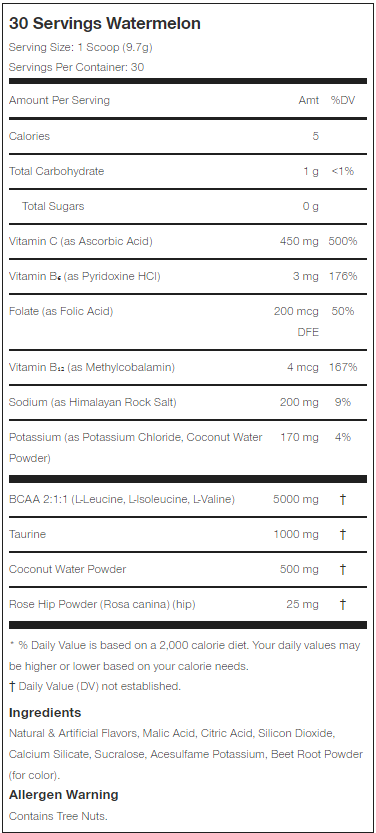Click the Servings Per Container line
The image size is (376, 833).
point(76,67)
